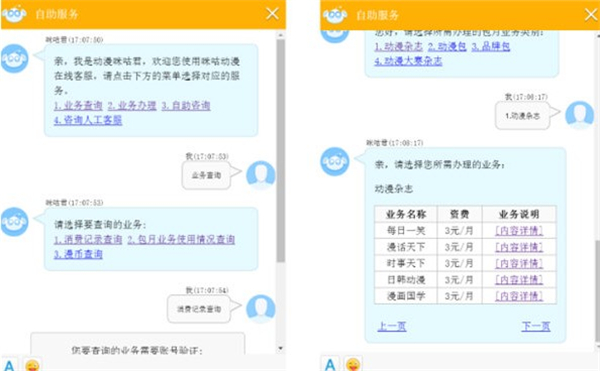Open the emoji picker in right window
The image size is (600, 371).
[353, 364]
